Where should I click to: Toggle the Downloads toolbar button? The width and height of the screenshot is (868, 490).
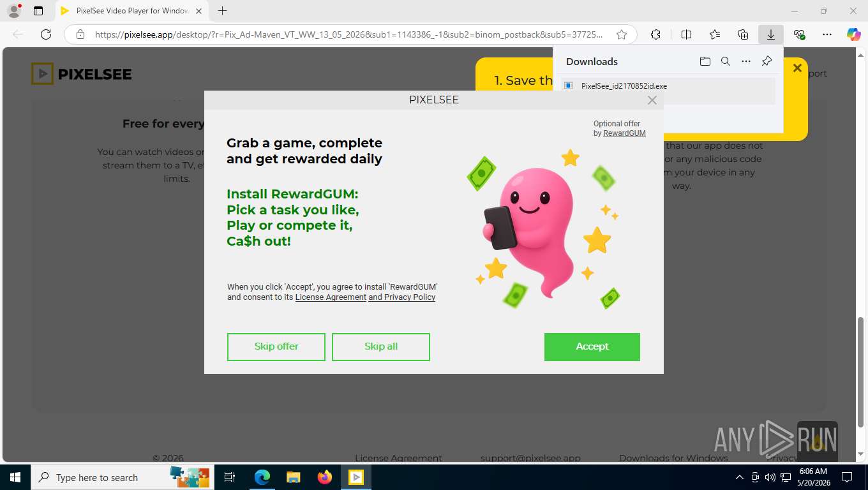(771, 34)
